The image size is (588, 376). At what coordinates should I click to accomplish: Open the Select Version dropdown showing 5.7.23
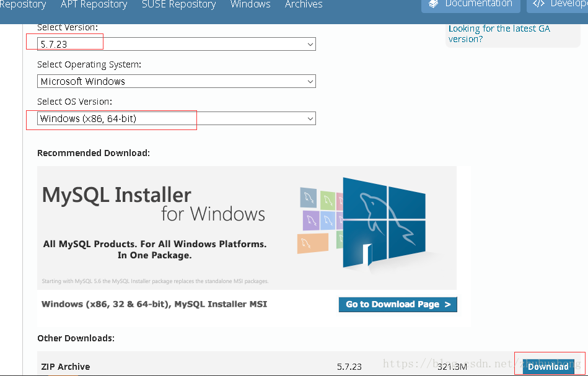pyautogui.click(x=176, y=44)
